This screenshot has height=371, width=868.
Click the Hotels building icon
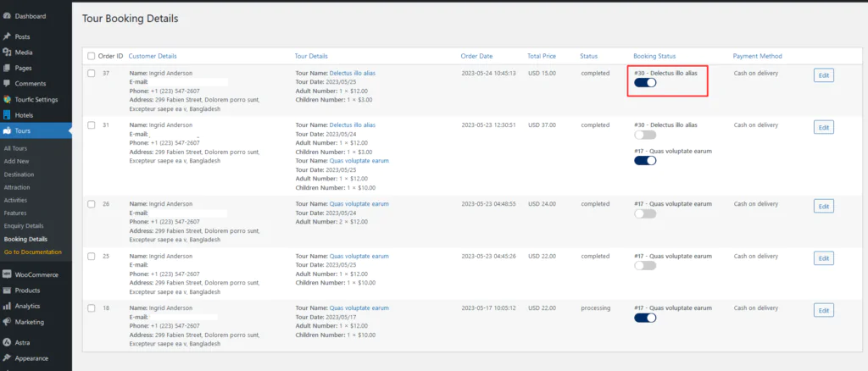pyautogui.click(x=7, y=115)
